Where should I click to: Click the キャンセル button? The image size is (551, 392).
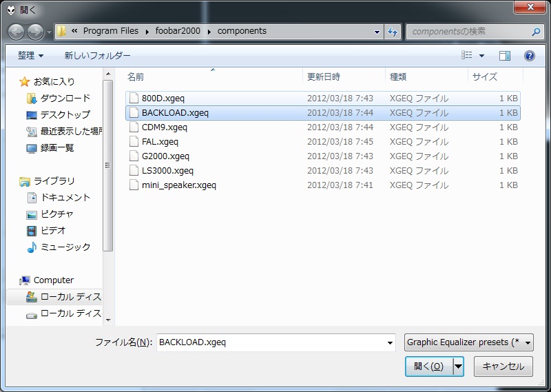pos(503,367)
